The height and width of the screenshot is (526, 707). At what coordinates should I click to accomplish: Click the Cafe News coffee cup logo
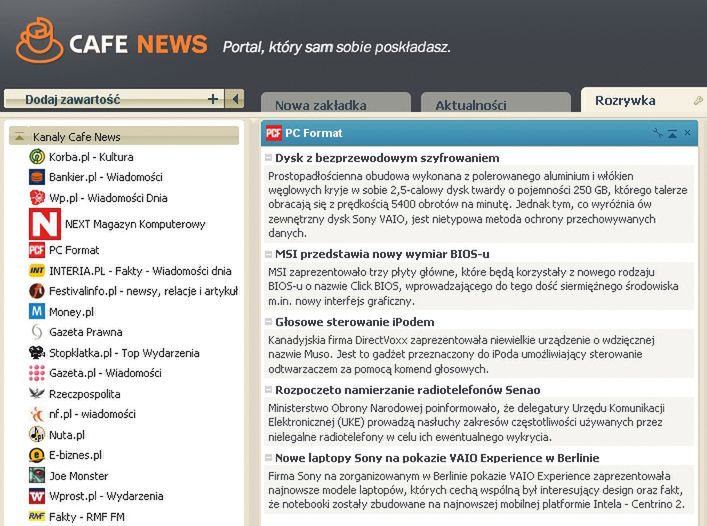[40, 40]
